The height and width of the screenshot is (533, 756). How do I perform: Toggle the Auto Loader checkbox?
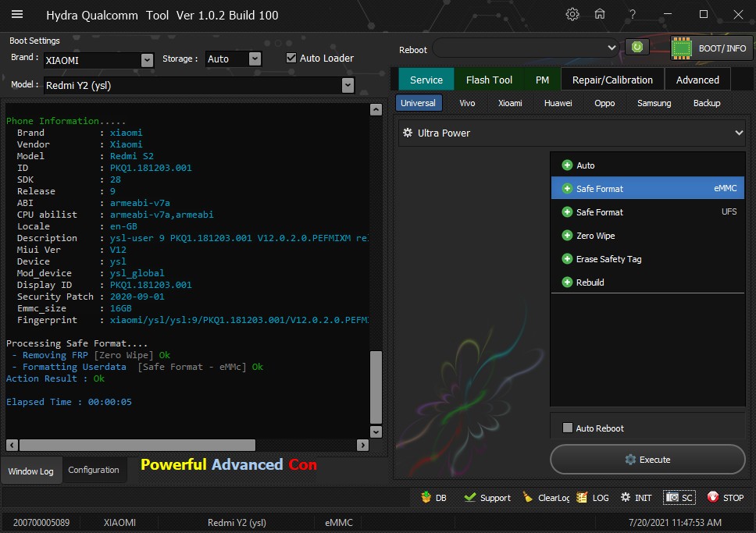click(291, 58)
